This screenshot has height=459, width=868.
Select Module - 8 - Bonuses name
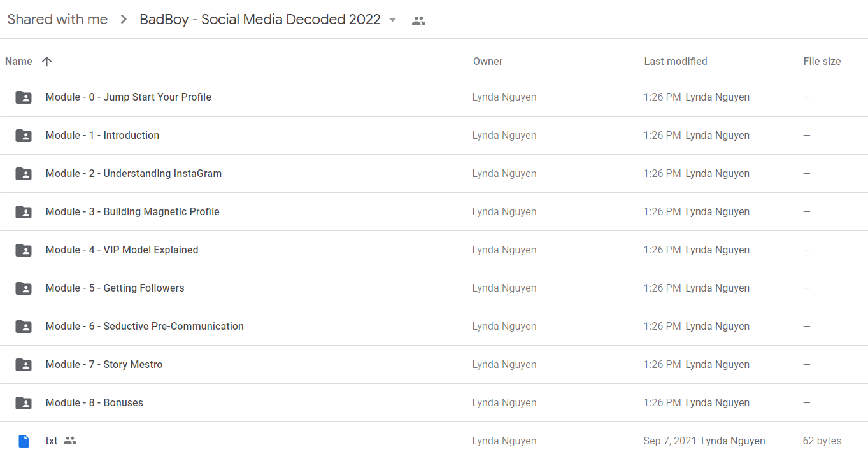[x=94, y=403]
